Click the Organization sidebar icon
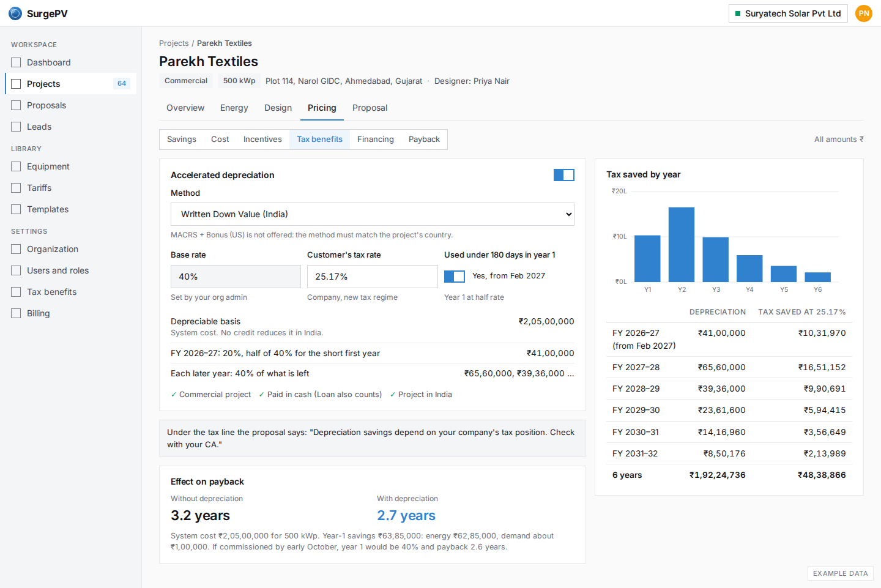 coord(16,249)
